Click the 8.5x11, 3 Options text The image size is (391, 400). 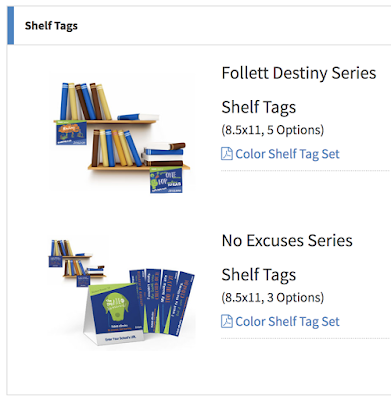(x=273, y=297)
